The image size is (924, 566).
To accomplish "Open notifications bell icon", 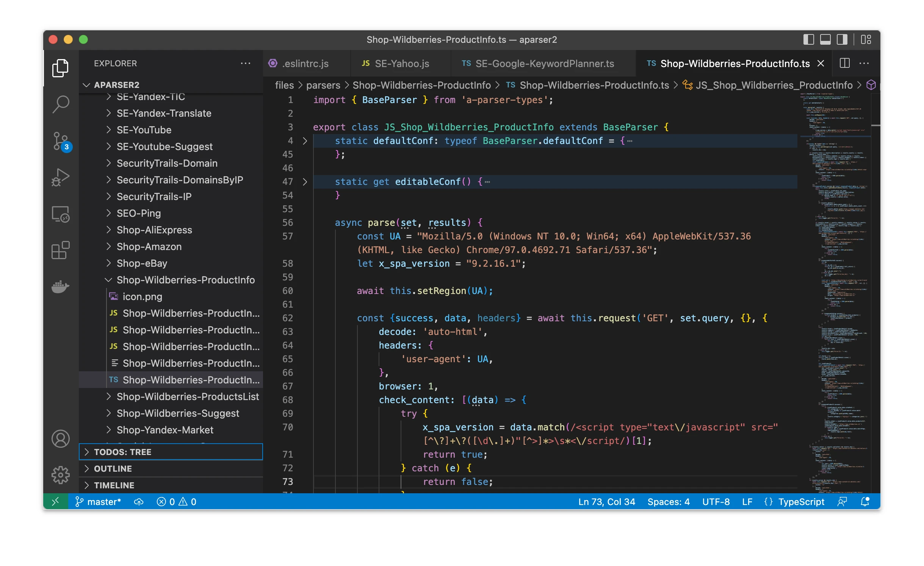I will 865,502.
